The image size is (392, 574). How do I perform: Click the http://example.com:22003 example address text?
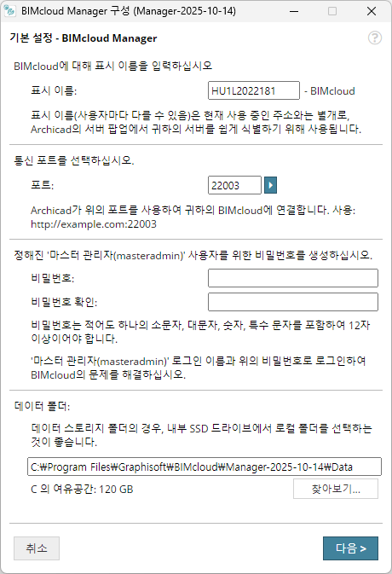(x=94, y=224)
